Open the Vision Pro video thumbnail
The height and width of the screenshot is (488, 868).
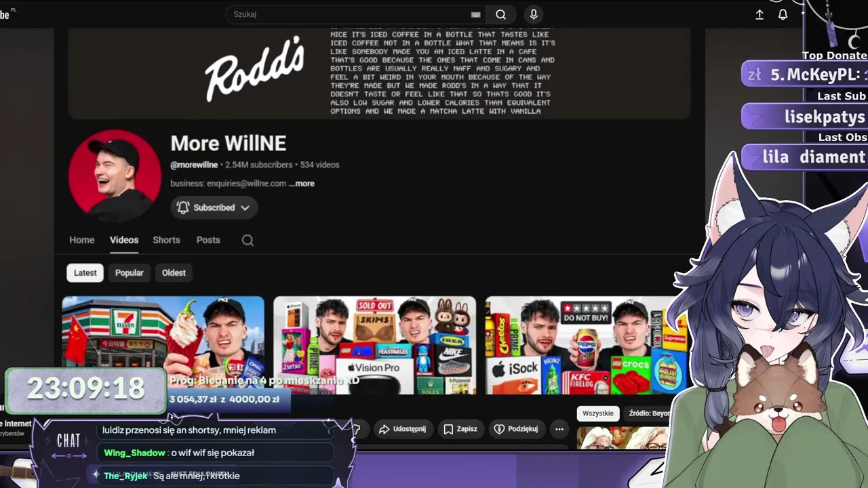[x=374, y=345]
